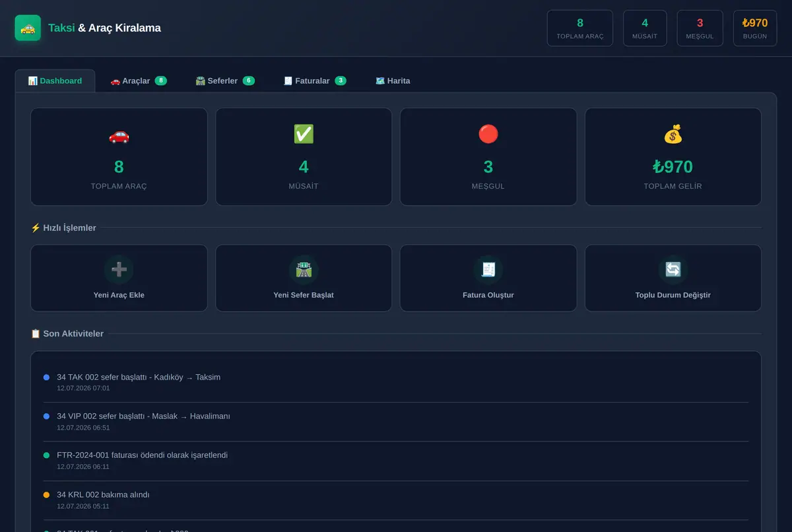The height and width of the screenshot is (532, 792).
Task: Click the road icon for Yeni Sefer Başlat
Action: [304, 269]
